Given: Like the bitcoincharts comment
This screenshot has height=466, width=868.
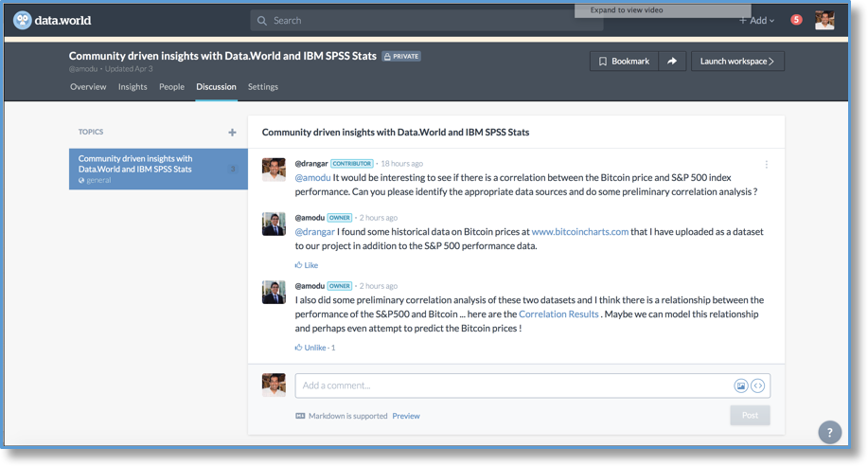Looking at the screenshot, I should pos(307,265).
